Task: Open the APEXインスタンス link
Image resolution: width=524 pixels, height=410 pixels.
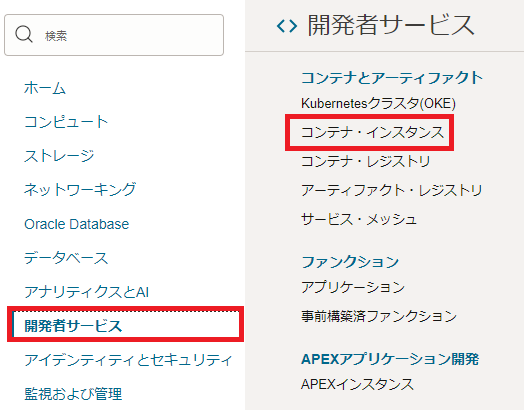Action: click(x=357, y=384)
